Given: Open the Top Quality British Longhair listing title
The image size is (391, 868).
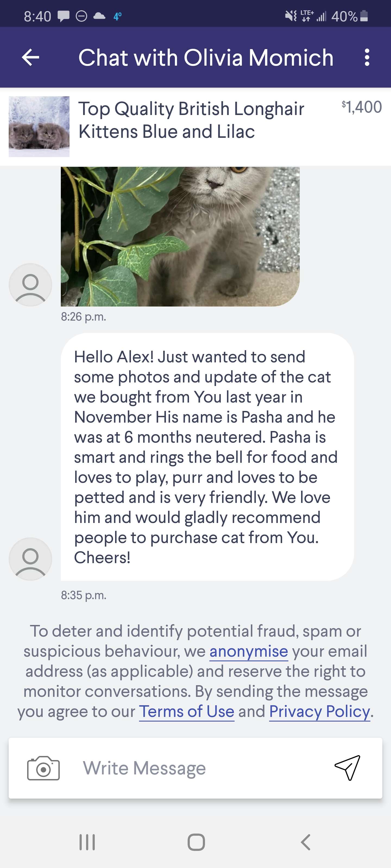Looking at the screenshot, I should (x=191, y=120).
